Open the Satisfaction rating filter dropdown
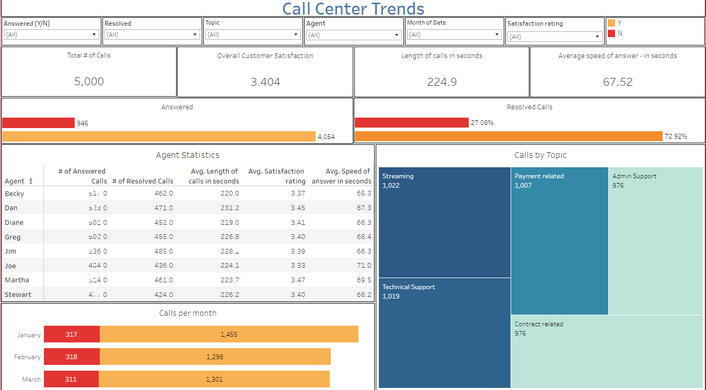The image size is (706, 390). point(555,36)
